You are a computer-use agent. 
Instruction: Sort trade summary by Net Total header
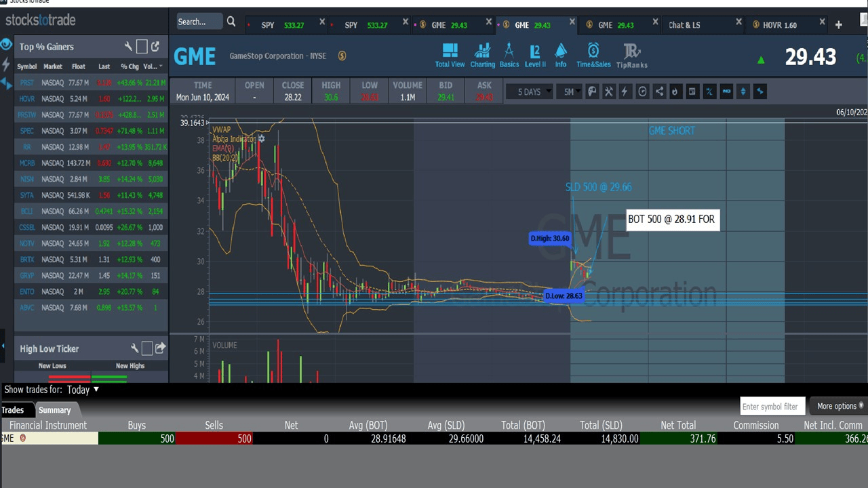tap(678, 426)
